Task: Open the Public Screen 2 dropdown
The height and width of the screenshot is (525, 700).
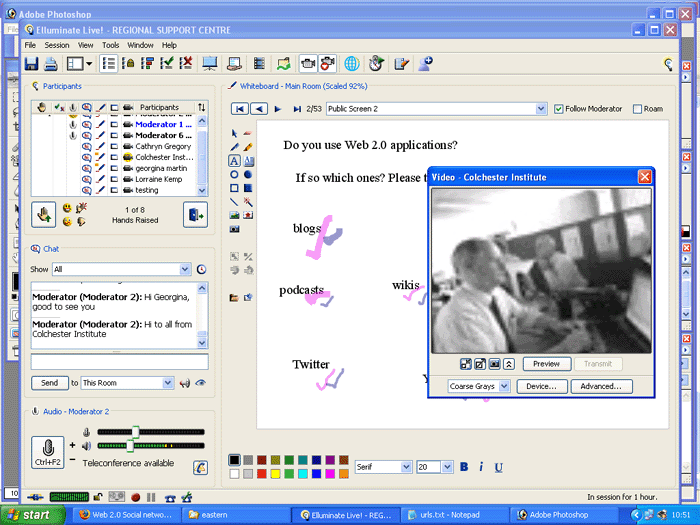Action: click(541, 108)
